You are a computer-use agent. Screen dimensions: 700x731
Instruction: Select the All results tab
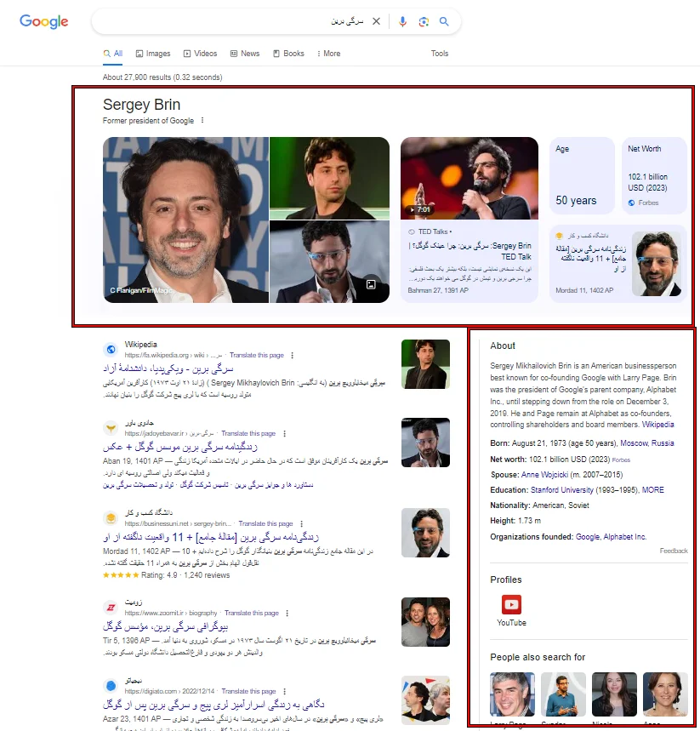click(113, 54)
